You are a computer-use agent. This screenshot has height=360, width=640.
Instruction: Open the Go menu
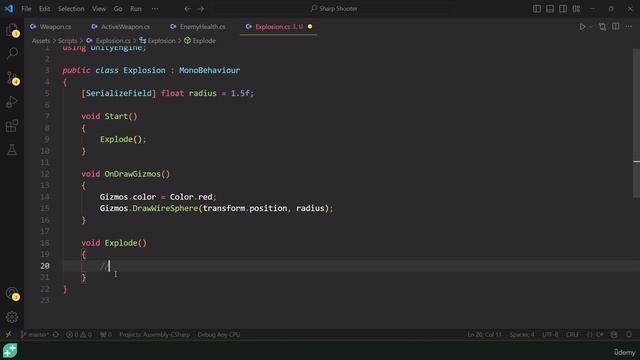(x=118, y=9)
